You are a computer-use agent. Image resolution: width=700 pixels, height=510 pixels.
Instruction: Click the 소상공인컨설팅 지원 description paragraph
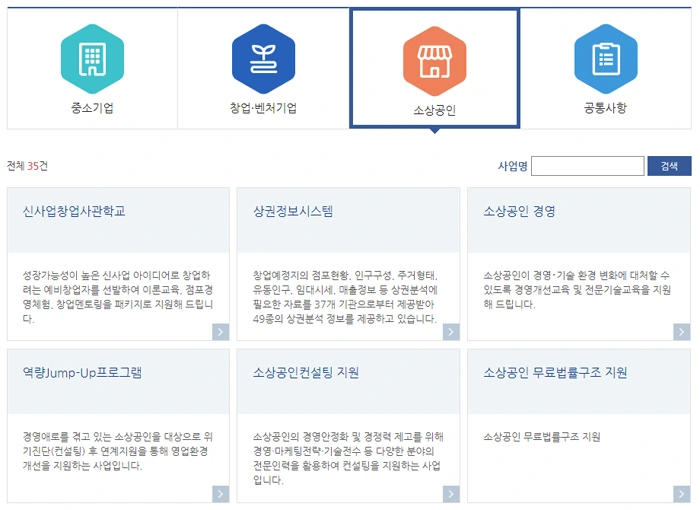coord(348,458)
